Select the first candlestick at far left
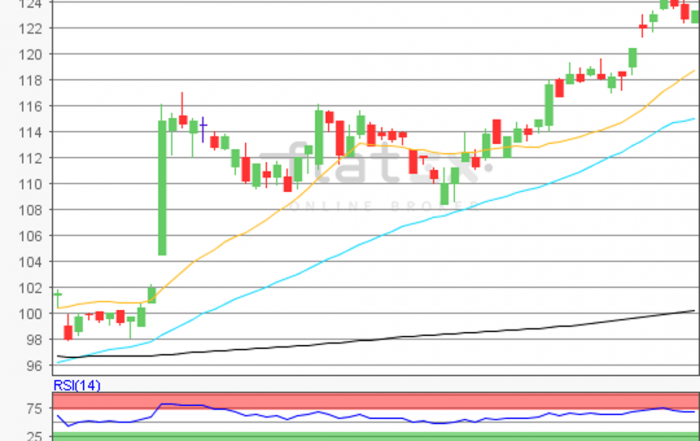This screenshot has height=441, width=700. click(57, 295)
